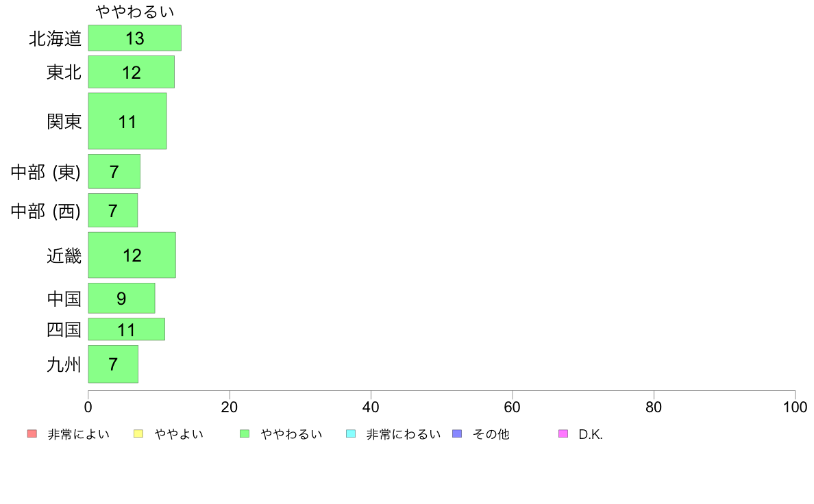The height and width of the screenshot is (504, 814).
Task: Click the 関東 row label
Action: [64, 121]
